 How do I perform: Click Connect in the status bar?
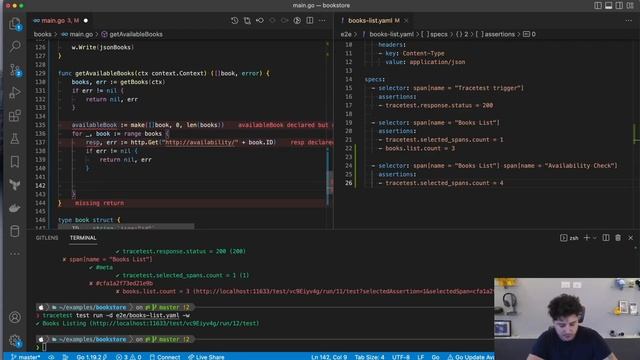(x=164, y=357)
